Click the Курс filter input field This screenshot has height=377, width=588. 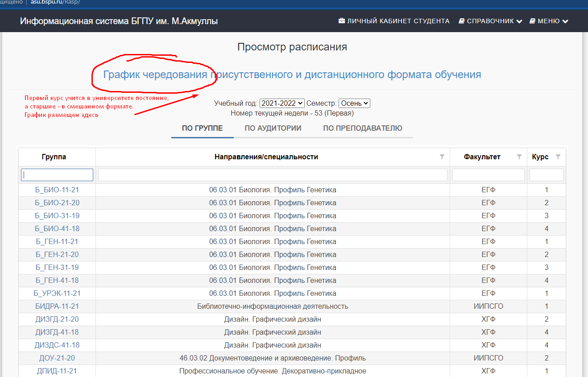546,175
